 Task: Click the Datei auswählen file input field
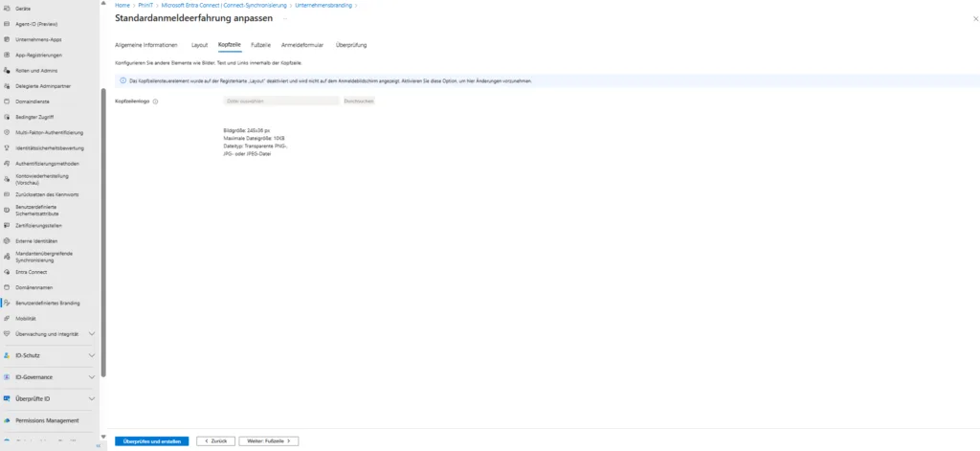click(280, 101)
